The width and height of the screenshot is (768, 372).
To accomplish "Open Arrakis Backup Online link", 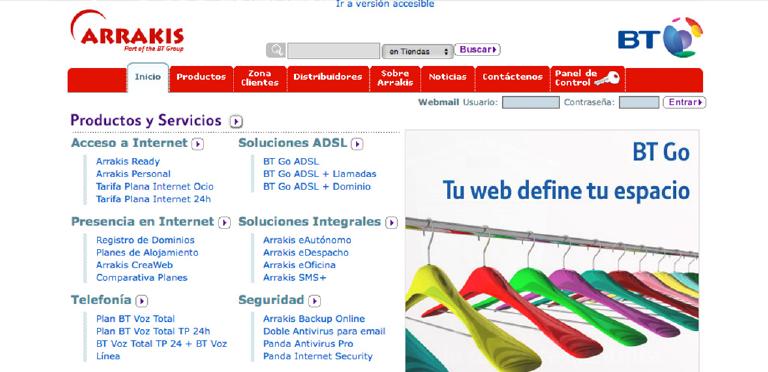I will coord(314,319).
